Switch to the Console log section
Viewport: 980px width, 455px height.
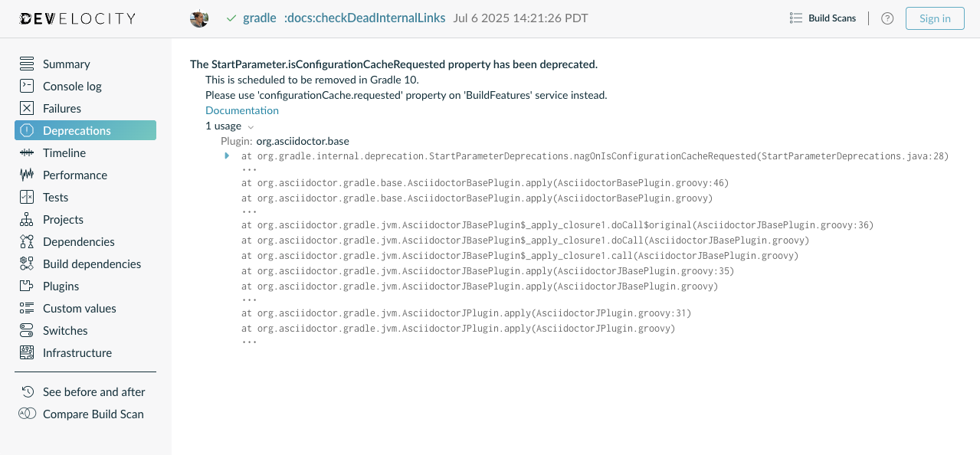point(72,86)
